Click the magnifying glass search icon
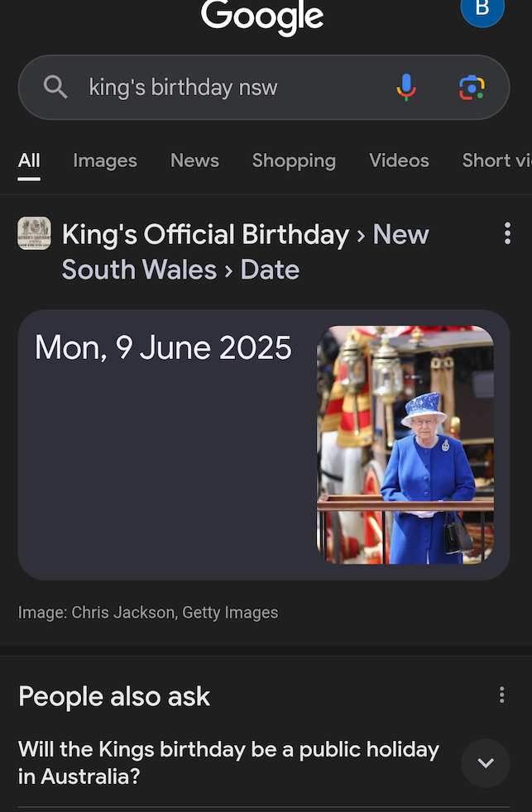 coord(55,87)
